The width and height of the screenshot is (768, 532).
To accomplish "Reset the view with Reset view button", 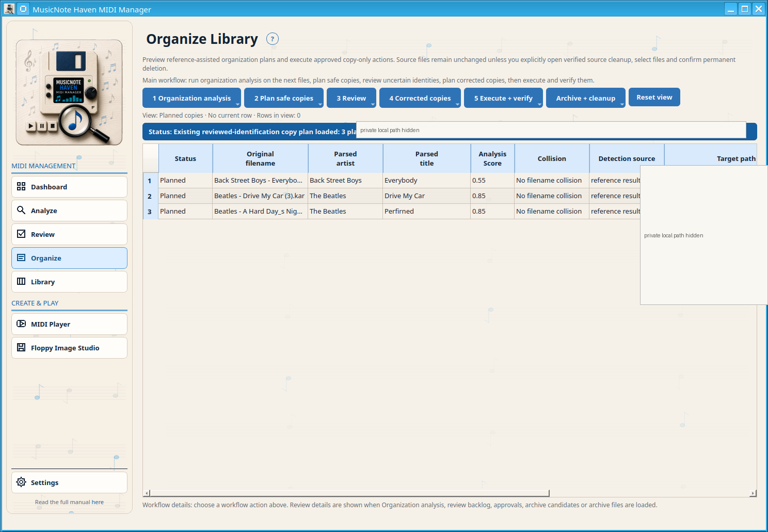I will (654, 97).
